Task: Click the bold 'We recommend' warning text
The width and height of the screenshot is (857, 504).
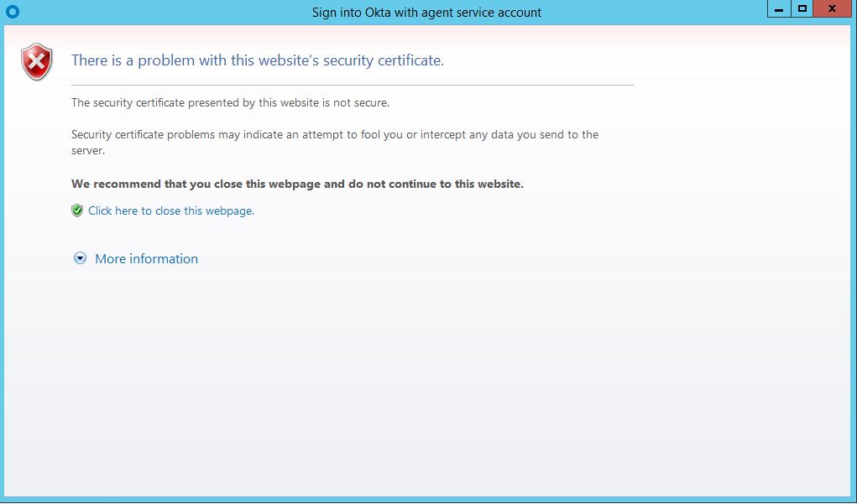Action: click(x=297, y=184)
